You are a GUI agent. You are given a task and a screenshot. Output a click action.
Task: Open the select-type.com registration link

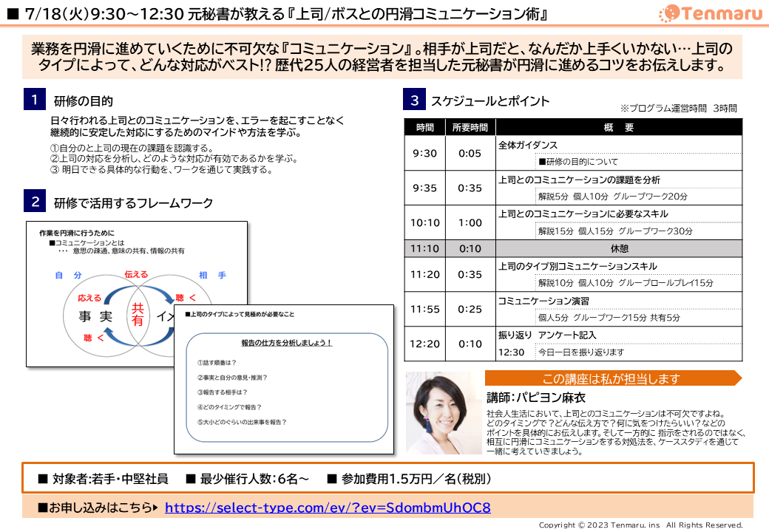[x=327, y=508]
